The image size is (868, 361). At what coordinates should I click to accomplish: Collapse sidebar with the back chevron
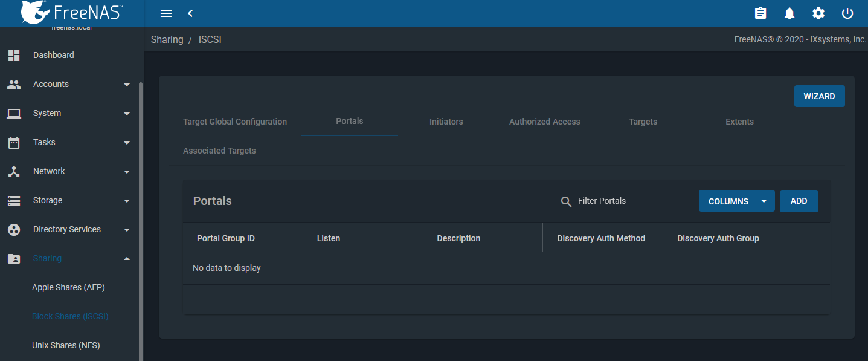coord(190,13)
